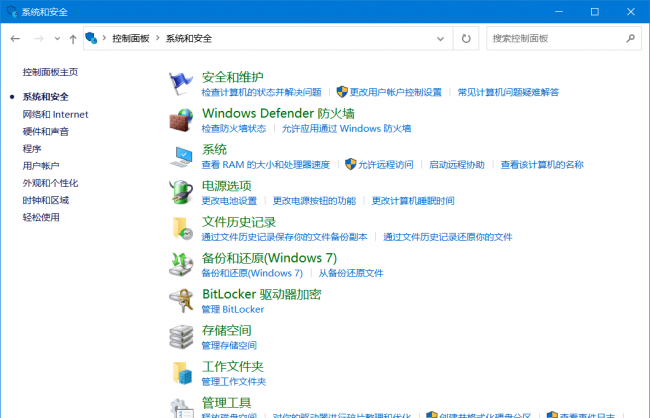Select the 控制面板 breadcrumb
Screen dimensions: 650x418
coord(131,39)
